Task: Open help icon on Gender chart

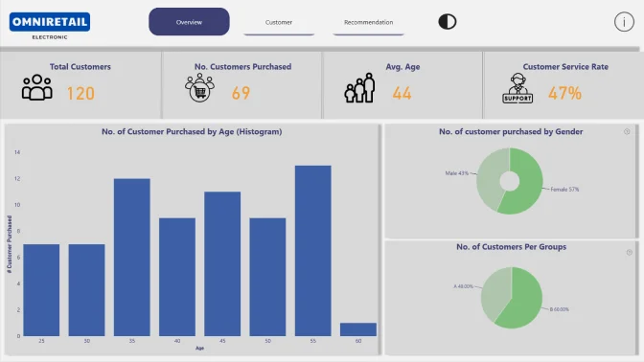Action: 627,132
